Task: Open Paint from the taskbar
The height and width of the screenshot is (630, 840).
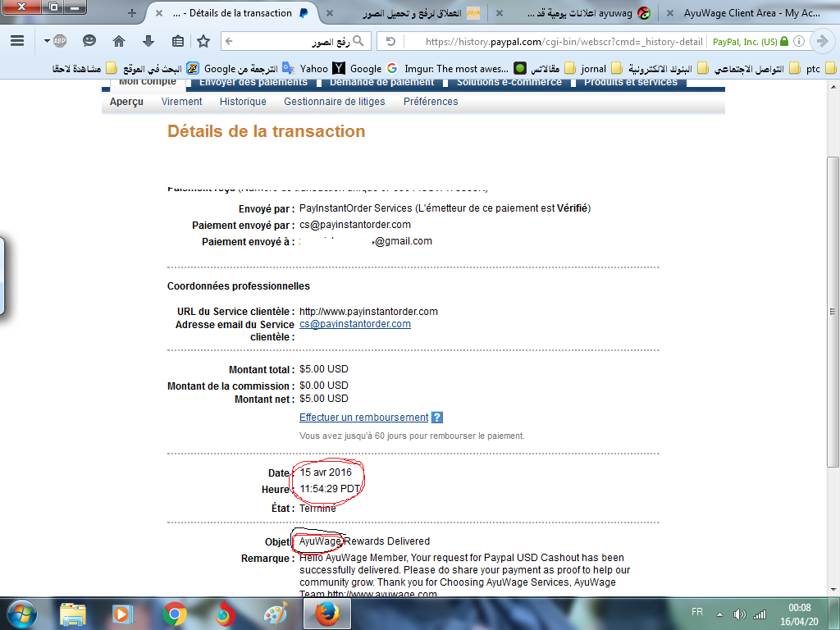Action: click(x=275, y=614)
